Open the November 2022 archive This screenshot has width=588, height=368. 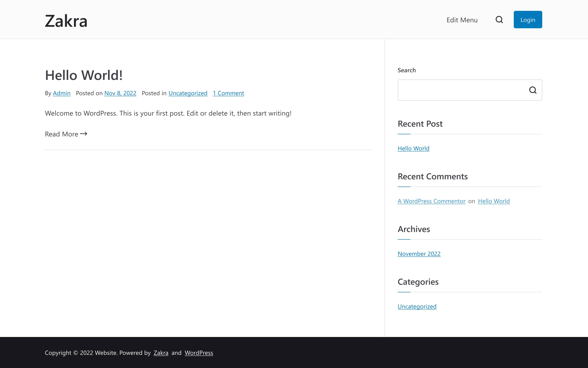419,254
